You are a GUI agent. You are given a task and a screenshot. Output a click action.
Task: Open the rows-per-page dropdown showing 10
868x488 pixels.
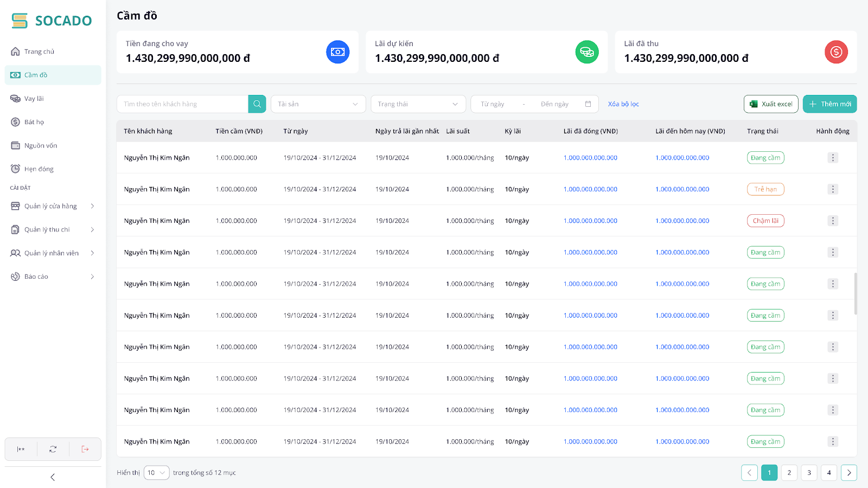156,473
